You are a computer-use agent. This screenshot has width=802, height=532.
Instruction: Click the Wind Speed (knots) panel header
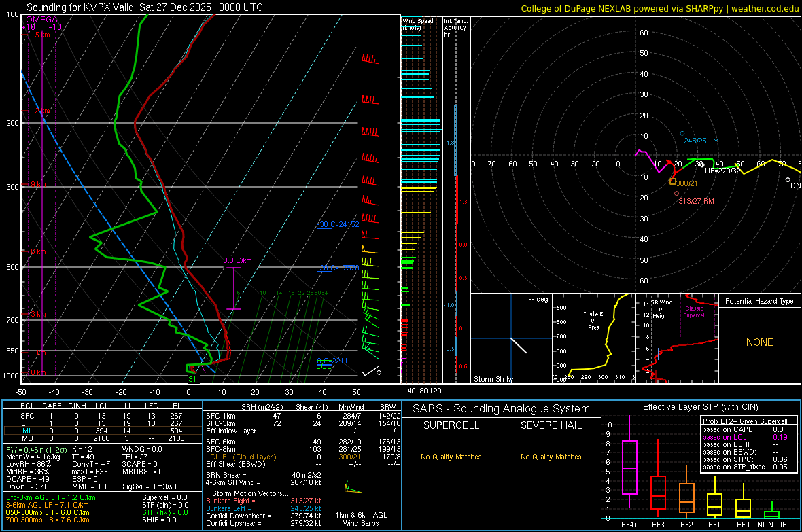[418, 24]
